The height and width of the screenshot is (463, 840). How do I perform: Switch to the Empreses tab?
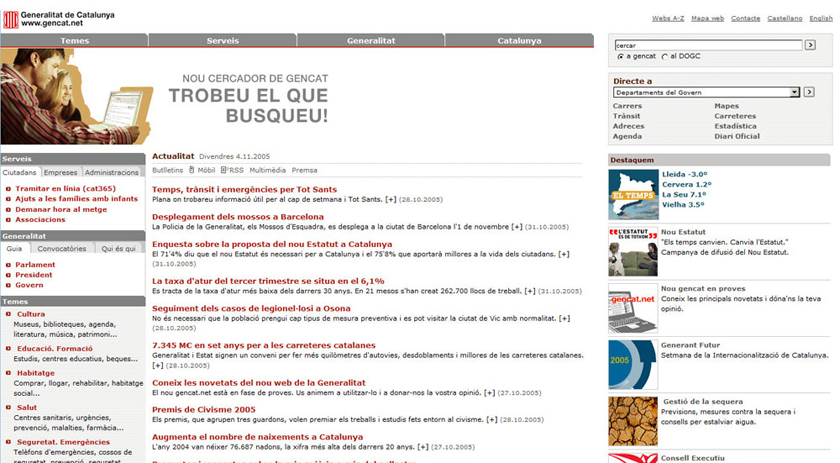[x=61, y=173]
